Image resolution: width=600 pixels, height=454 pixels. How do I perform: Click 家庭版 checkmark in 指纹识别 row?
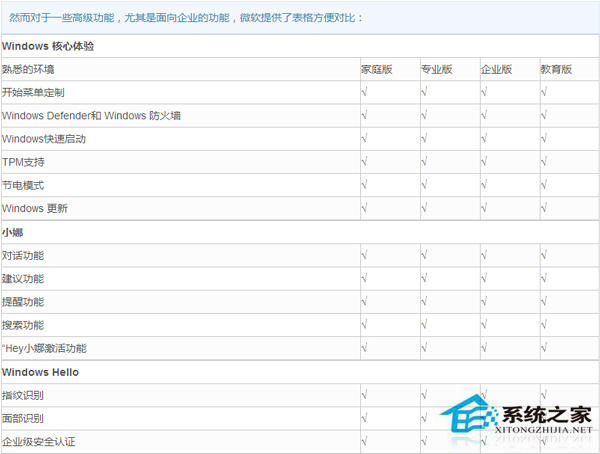[364, 395]
